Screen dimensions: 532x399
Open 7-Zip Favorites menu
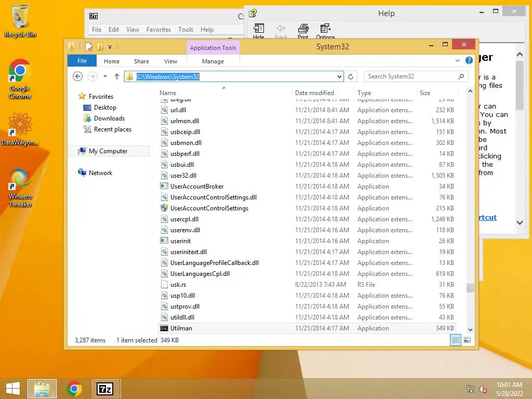[158, 30]
